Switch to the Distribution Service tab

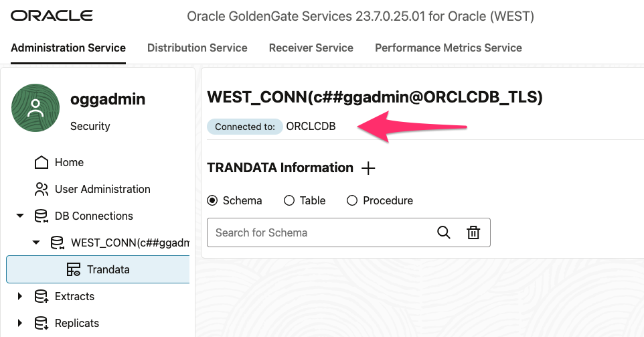pos(197,48)
